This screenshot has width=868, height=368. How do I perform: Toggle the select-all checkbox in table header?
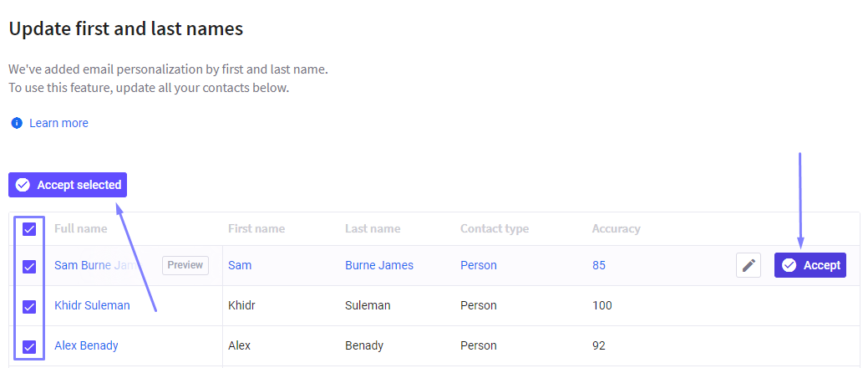[x=28, y=229]
